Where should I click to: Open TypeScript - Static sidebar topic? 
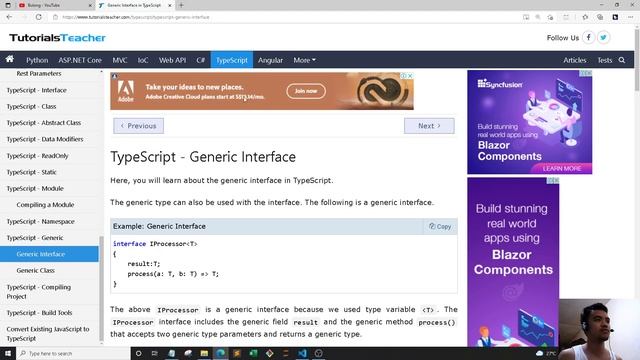(31, 172)
